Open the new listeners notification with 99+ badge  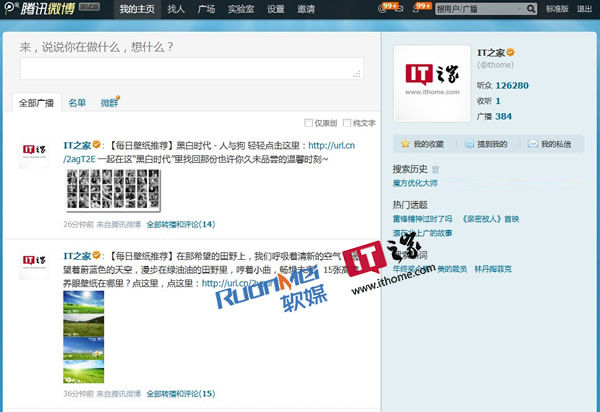click(422, 8)
